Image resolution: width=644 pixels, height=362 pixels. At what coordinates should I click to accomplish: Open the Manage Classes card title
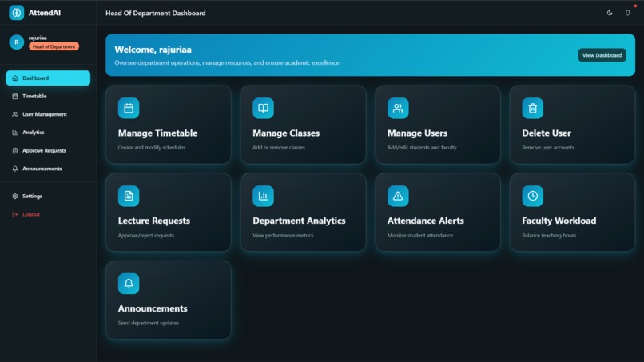[x=286, y=133]
